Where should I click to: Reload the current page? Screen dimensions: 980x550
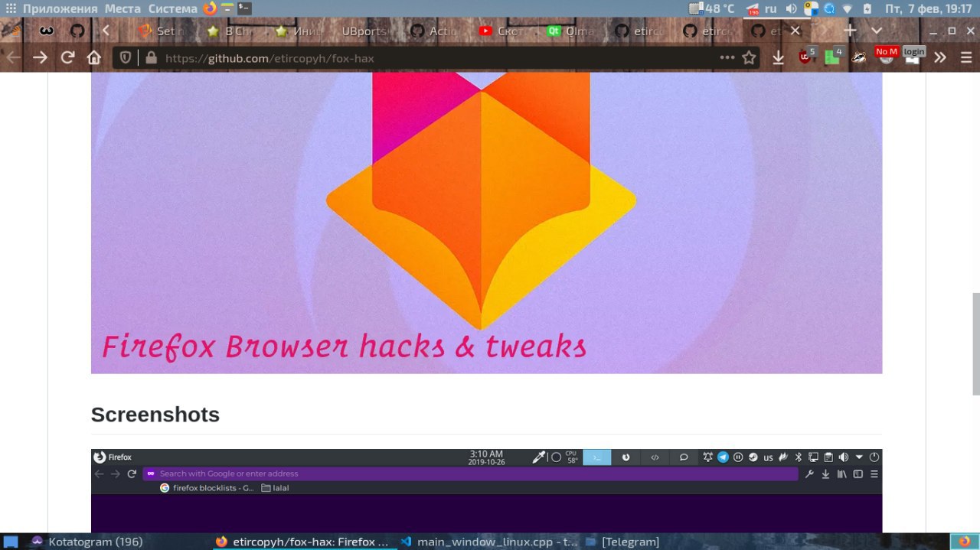(x=67, y=57)
